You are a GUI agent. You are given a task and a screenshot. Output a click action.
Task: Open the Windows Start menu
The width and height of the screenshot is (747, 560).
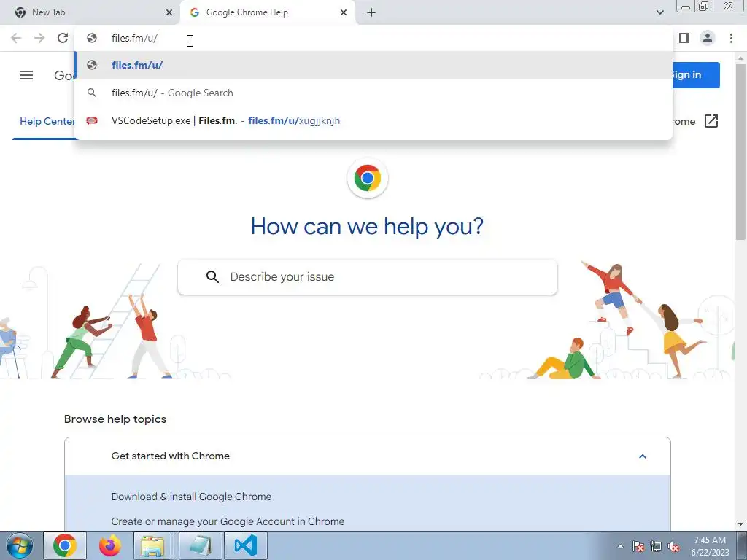click(20, 546)
